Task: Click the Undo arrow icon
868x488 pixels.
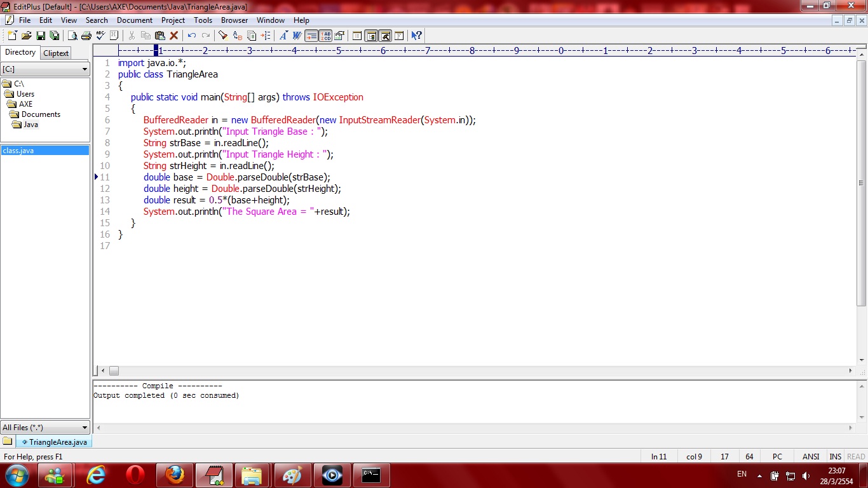Action: pos(192,36)
